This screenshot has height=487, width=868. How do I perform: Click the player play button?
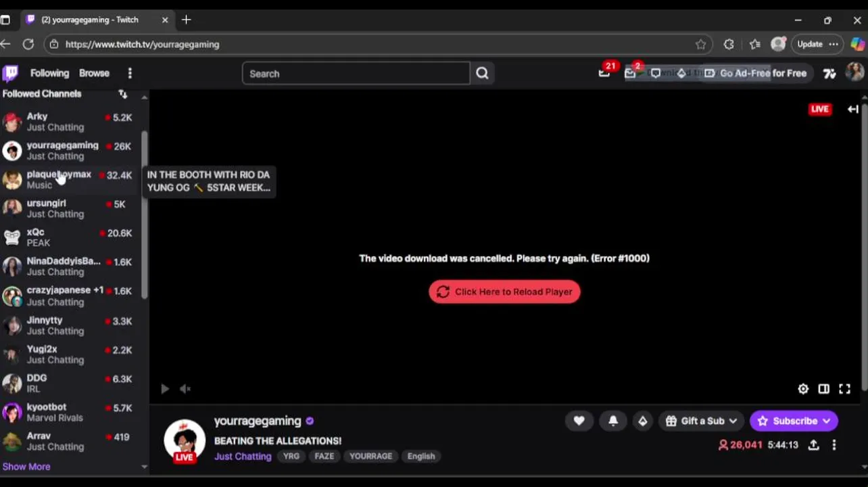(164, 389)
